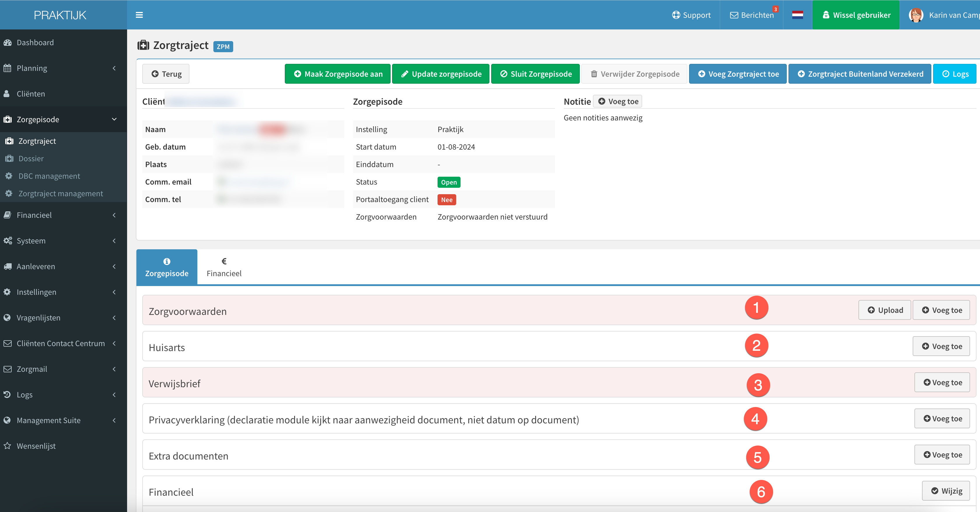
Task: Click the red Nee portaaltoegang badge
Action: pos(447,199)
